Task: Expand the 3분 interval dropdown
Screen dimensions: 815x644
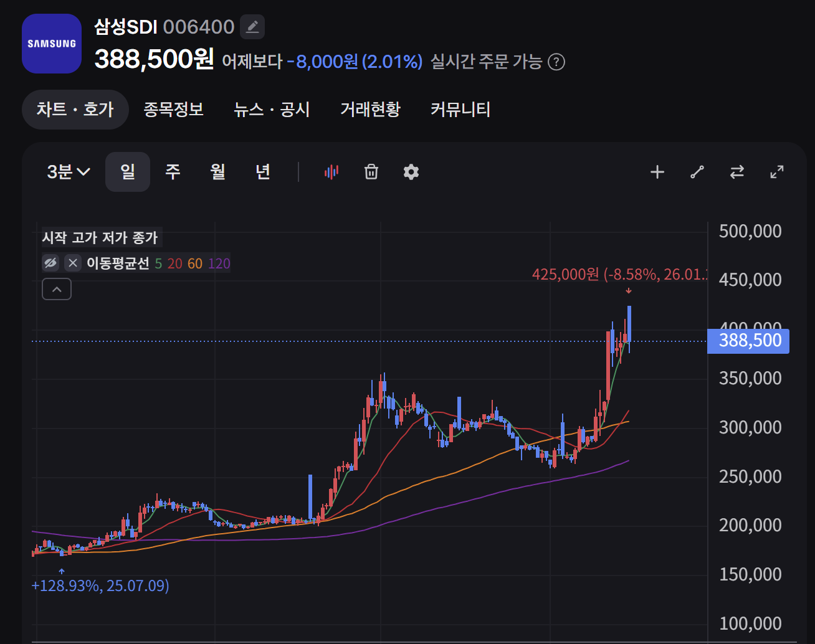Action: [69, 172]
